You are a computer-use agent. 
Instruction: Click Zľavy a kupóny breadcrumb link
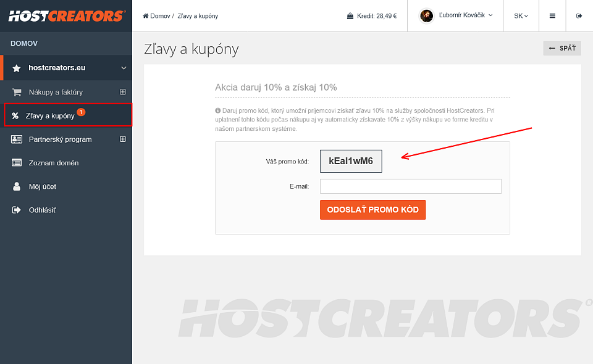[x=198, y=16]
